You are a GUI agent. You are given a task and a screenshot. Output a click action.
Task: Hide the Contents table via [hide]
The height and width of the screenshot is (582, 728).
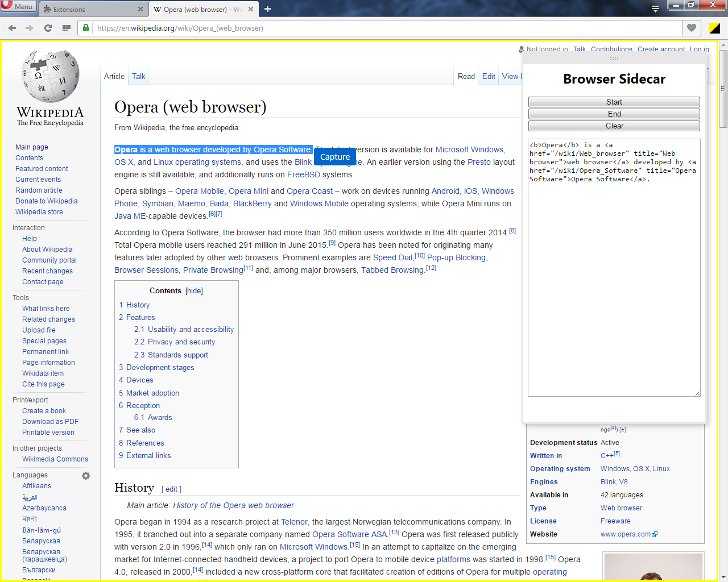pyautogui.click(x=194, y=291)
